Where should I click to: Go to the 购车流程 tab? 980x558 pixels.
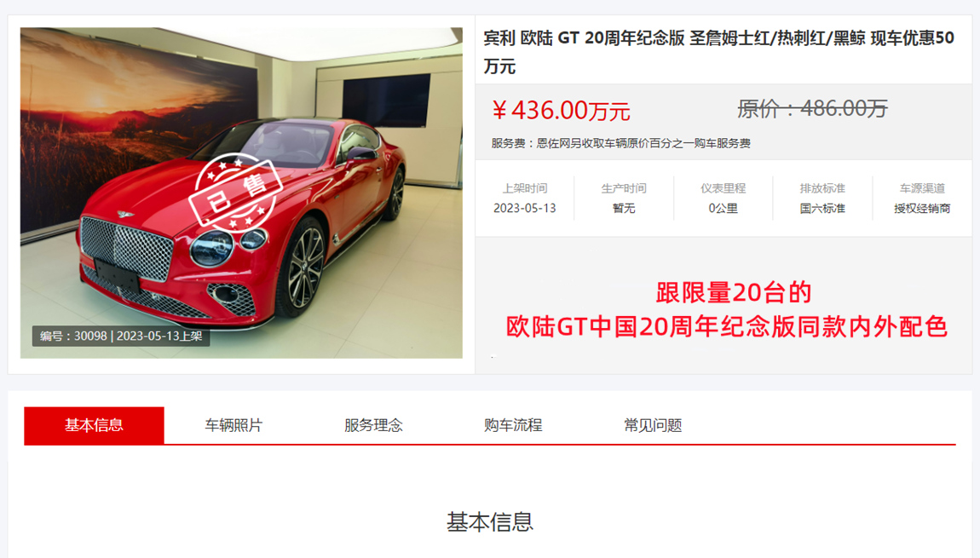click(513, 426)
